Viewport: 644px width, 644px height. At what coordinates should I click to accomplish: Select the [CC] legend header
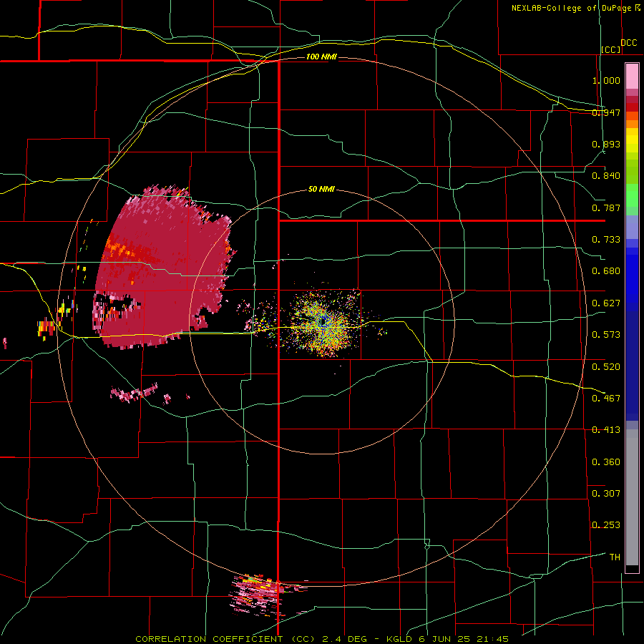pyautogui.click(x=611, y=49)
